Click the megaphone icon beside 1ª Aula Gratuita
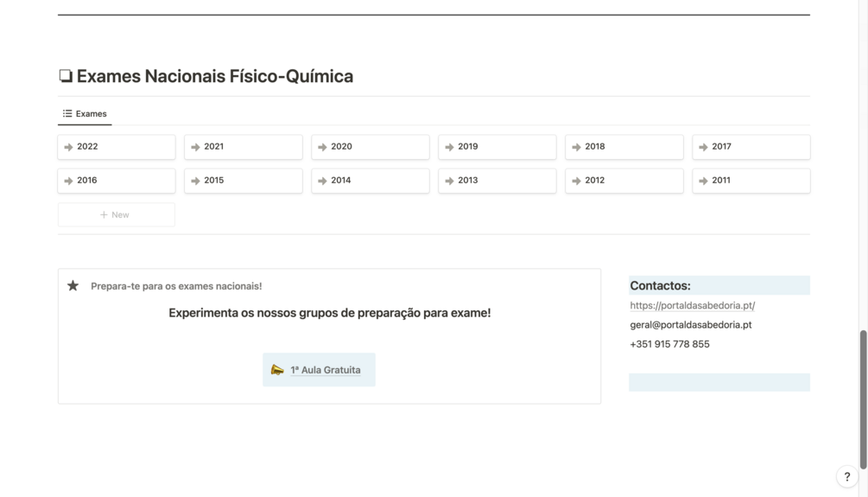The width and height of the screenshot is (868, 497). (x=277, y=370)
